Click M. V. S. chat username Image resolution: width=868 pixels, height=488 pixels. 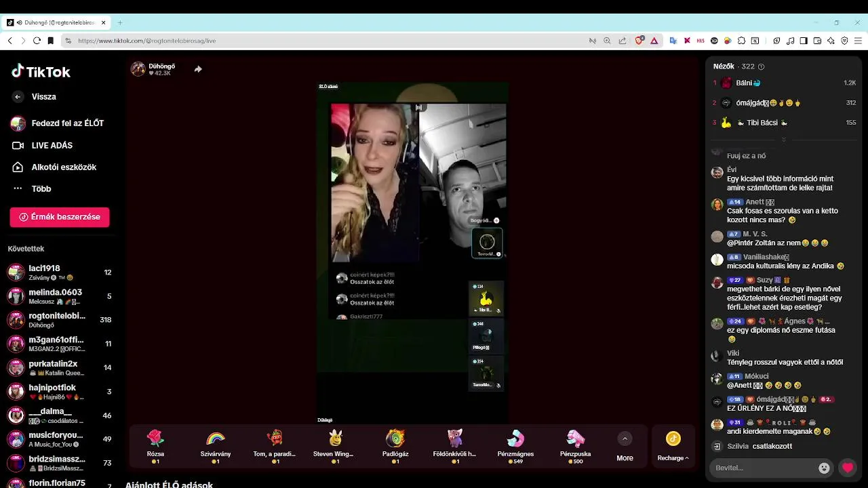coord(755,234)
